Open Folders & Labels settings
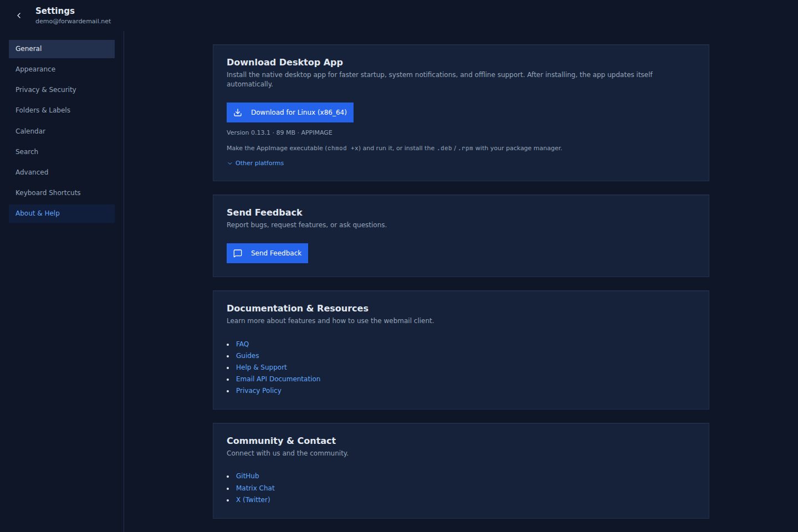798x532 pixels. tap(62, 110)
